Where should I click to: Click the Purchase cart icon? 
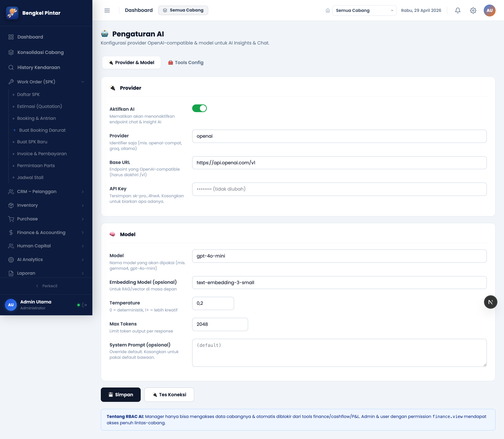11,219
